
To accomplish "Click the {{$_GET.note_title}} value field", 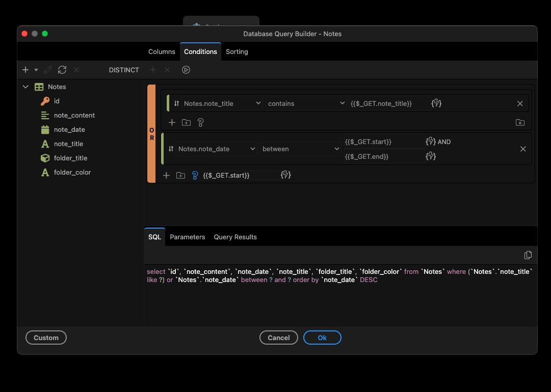I will [389, 103].
